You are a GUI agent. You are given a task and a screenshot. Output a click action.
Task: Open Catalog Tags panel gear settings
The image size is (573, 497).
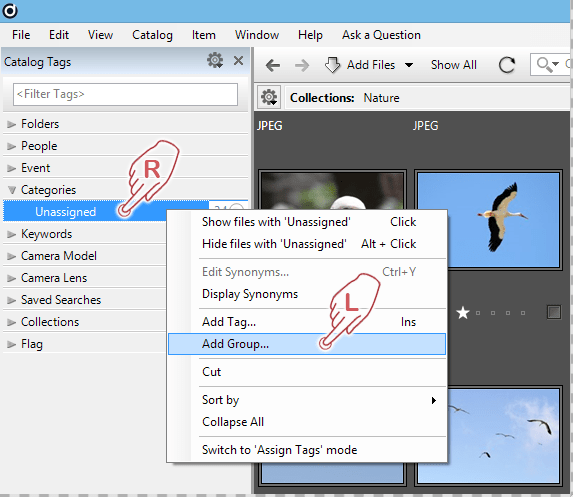click(x=215, y=60)
